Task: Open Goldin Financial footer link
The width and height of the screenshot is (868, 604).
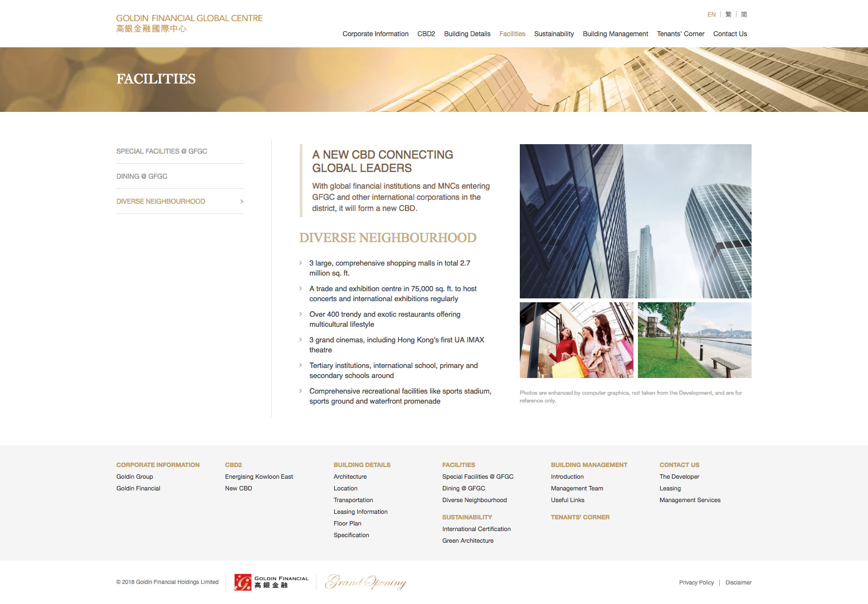Action: point(138,489)
